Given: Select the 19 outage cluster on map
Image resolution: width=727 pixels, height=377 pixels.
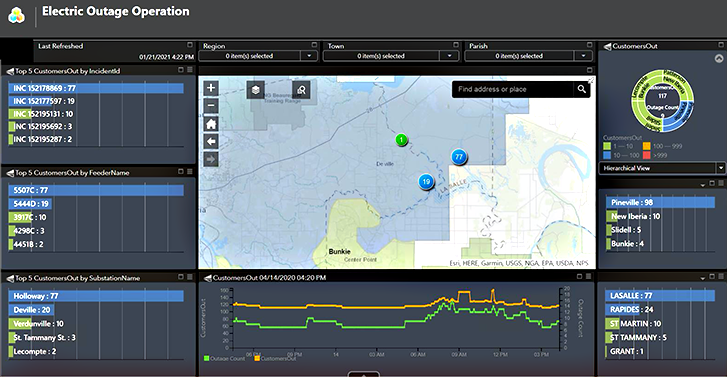Looking at the screenshot, I should tap(426, 181).
